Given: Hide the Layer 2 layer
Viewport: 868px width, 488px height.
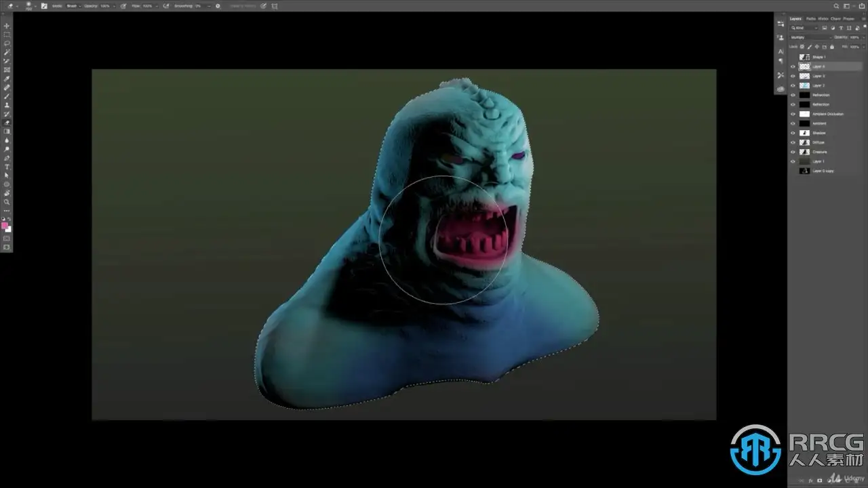Looking at the screenshot, I should pyautogui.click(x=793, y=85).
